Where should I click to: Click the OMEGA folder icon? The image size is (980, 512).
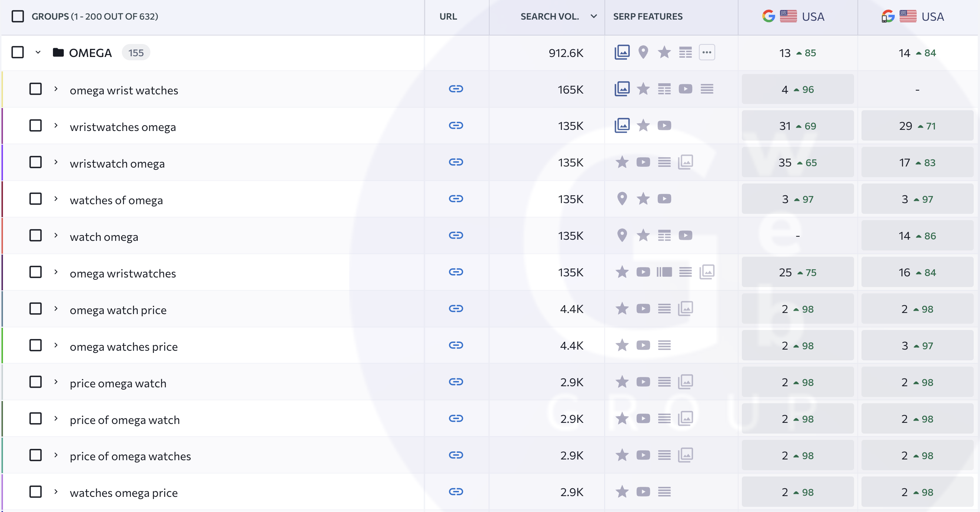[58, 52]
